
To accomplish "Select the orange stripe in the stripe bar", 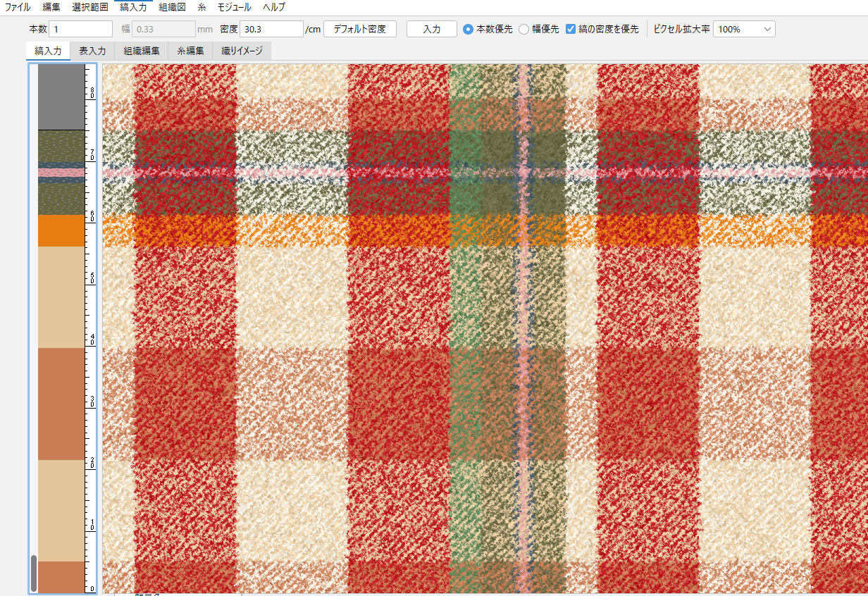I will (61, 230).
